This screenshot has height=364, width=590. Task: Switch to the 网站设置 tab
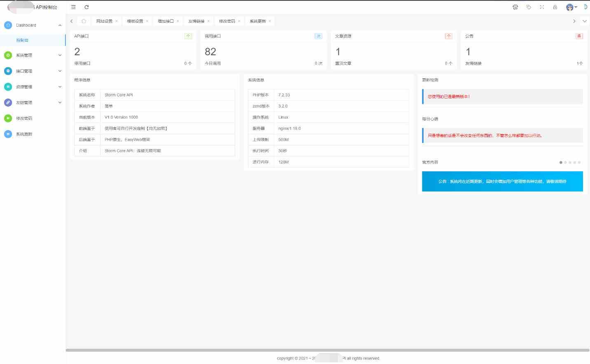104,21
